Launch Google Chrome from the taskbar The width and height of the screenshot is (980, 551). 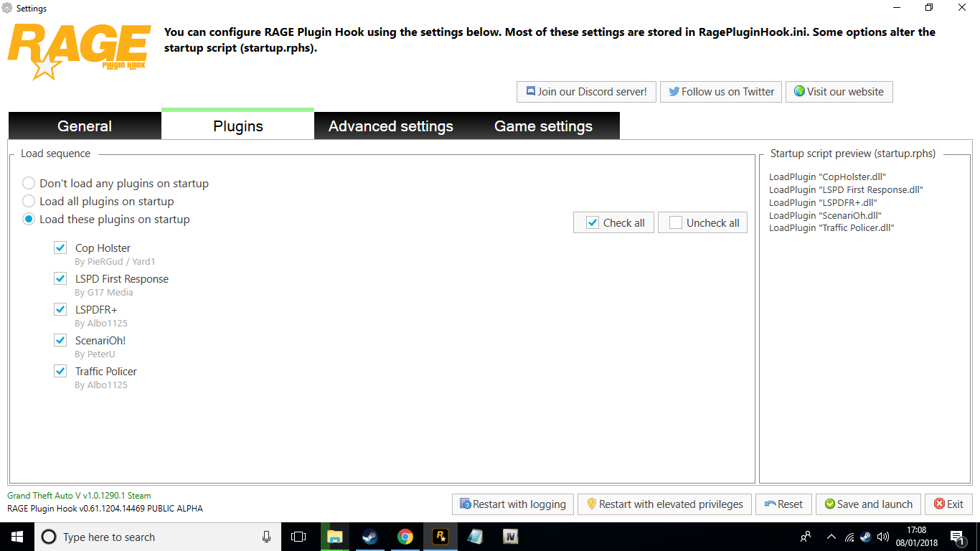pyautogui.click(x=405, y=537)
